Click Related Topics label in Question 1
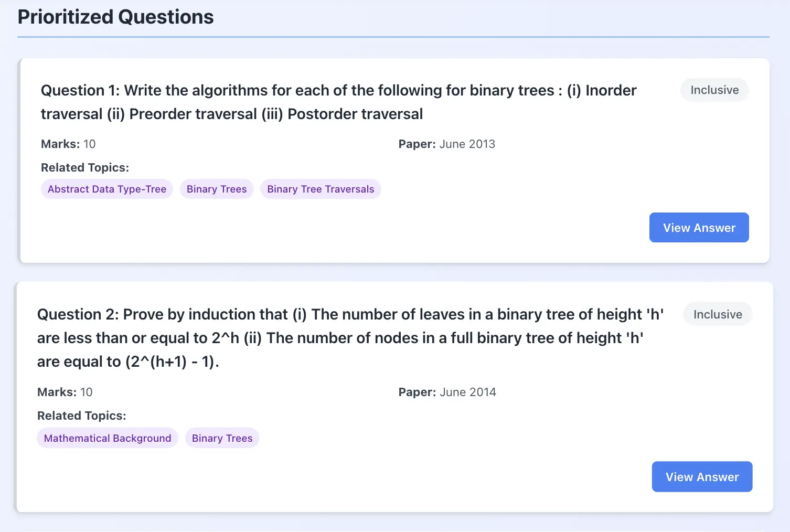Image resolution: width=790 pixels, height=532 pixels. point(85,167)
